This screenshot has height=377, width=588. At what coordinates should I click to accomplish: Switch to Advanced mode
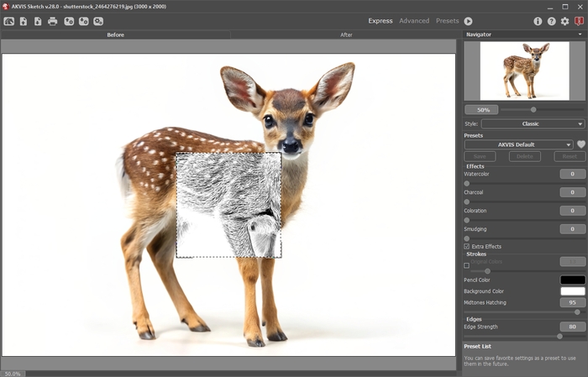pos(414,21)
